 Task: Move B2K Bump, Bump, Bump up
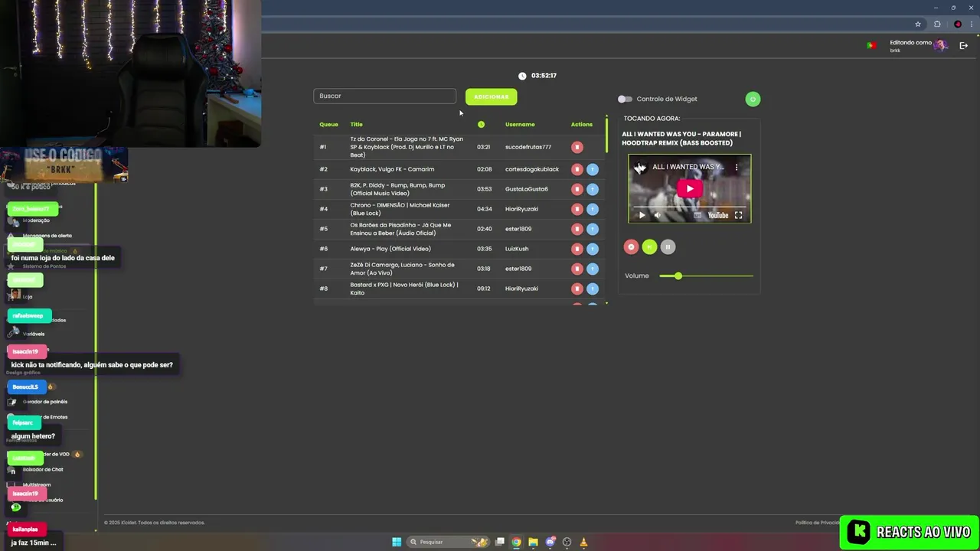[x=593, y=189]
